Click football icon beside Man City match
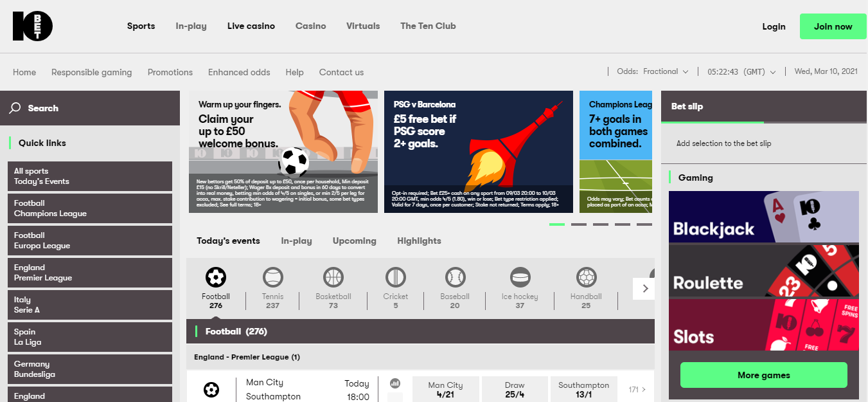This screenshot has height=402, width=868. click(x=211, y=389)
